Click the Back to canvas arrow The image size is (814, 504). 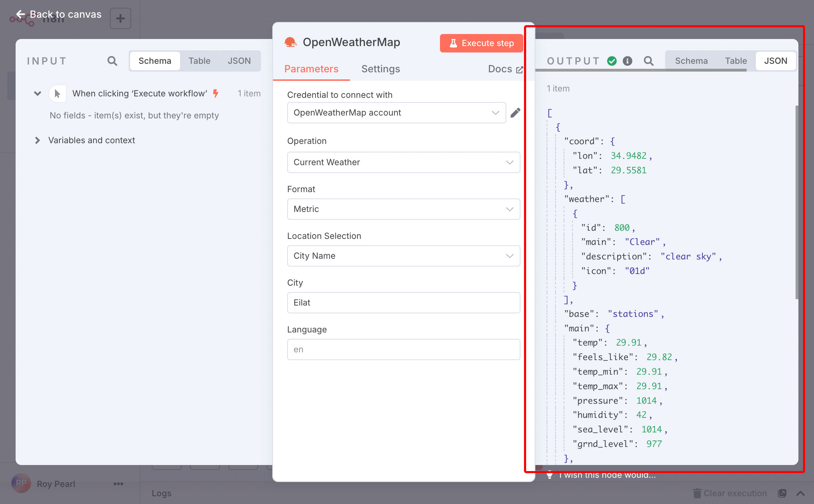point(21,14)
